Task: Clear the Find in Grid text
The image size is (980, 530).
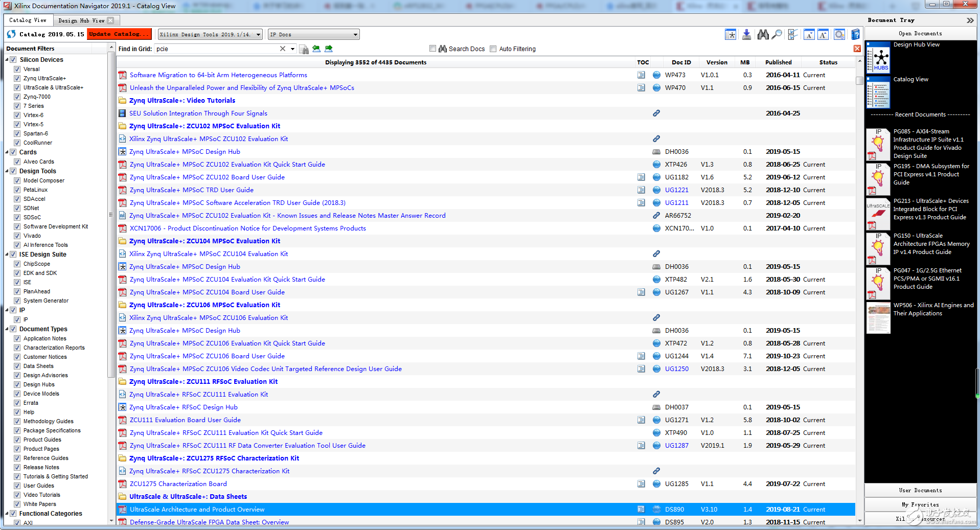Action: click(282, 49)
